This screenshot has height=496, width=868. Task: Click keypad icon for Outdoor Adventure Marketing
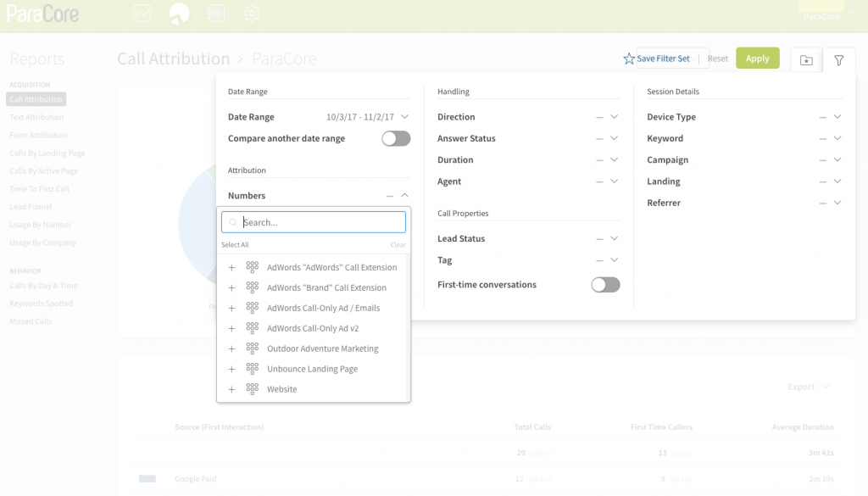click(x=253, y=348)
